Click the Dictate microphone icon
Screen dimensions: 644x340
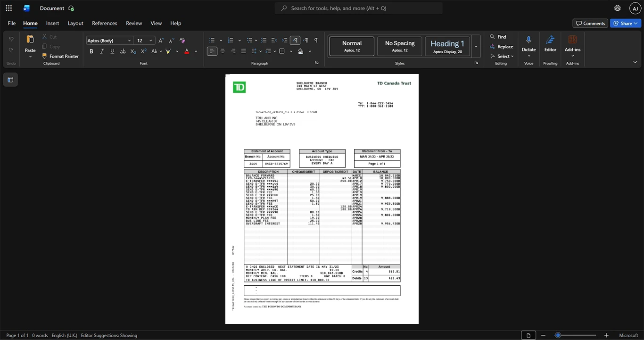(x=528, y=40)
